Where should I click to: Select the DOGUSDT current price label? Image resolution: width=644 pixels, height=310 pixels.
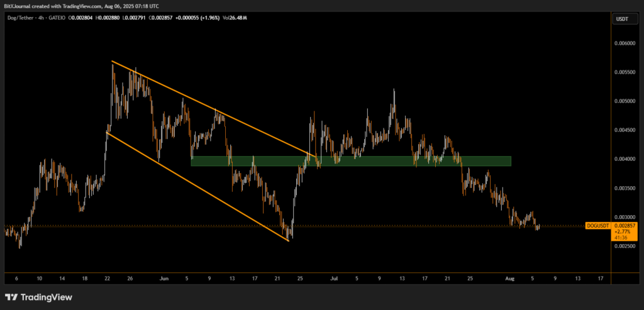point(597,225)
